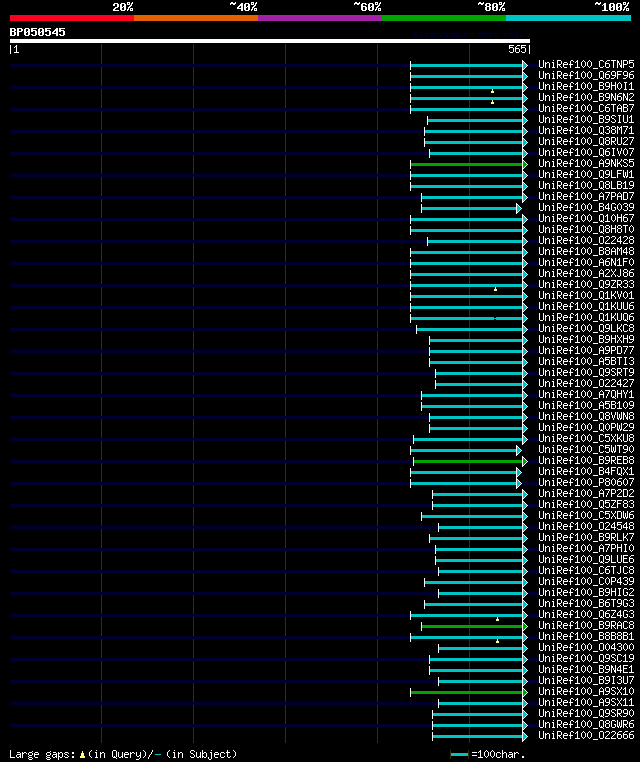Click the white query sequence bar

tap(270, 41)
